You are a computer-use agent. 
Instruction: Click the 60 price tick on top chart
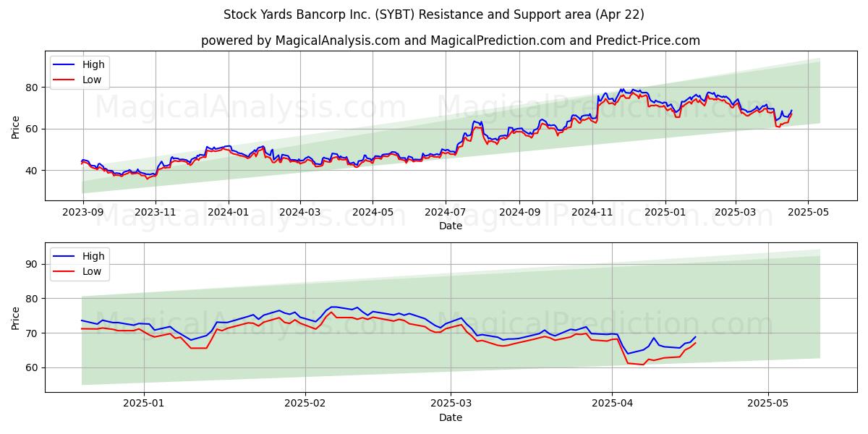point(33,129)
